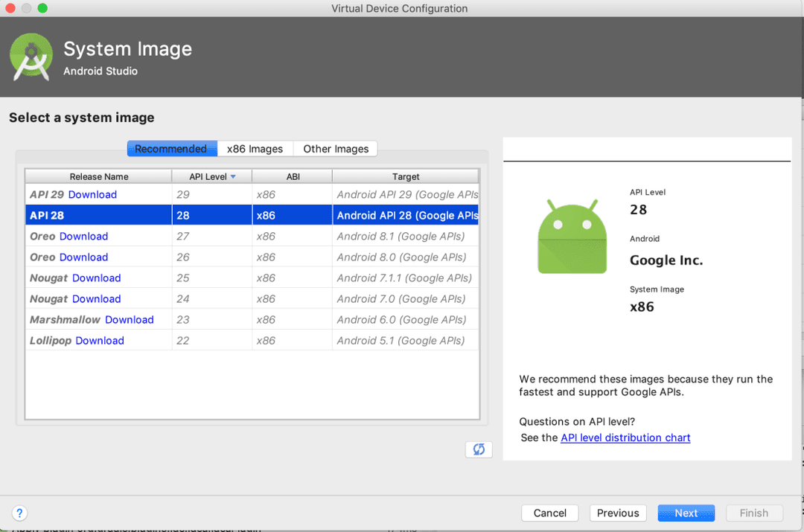Click the green Android robot image
The height and width of the screenshot is (532, 804).
click(x=572, y=237)
